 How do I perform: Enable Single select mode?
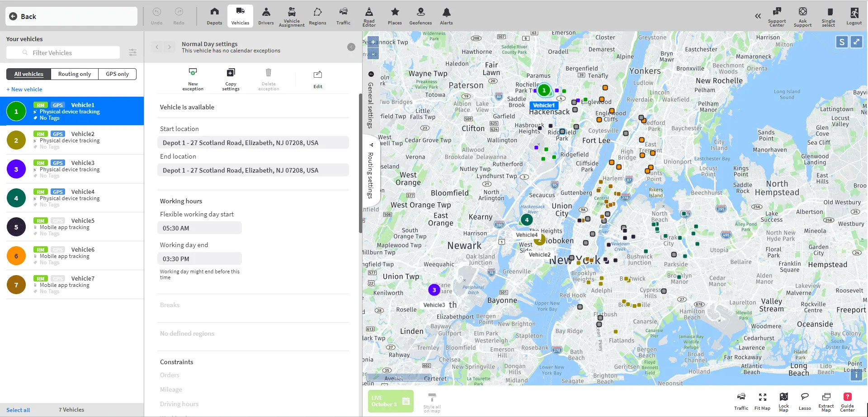pos(829,16)
